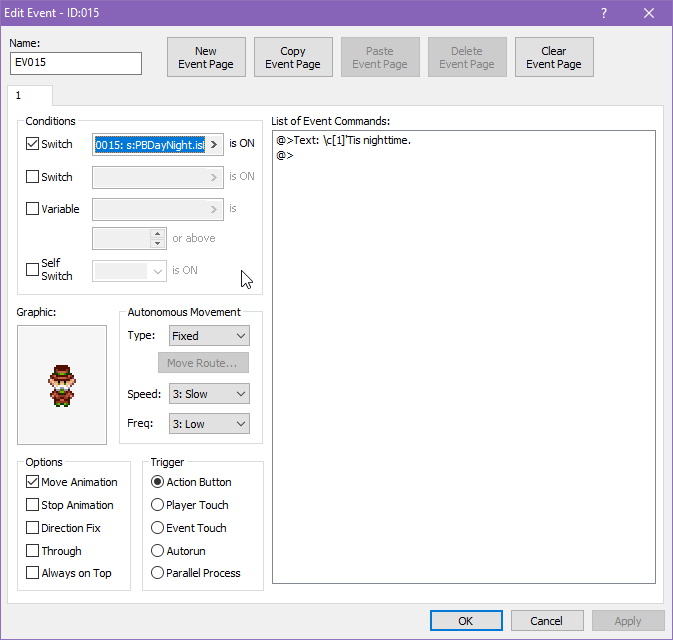Screen dimensions: 673x640
Task: Open the movement Type dropdown
Action: pyautogui.click(x=208, y=336)
